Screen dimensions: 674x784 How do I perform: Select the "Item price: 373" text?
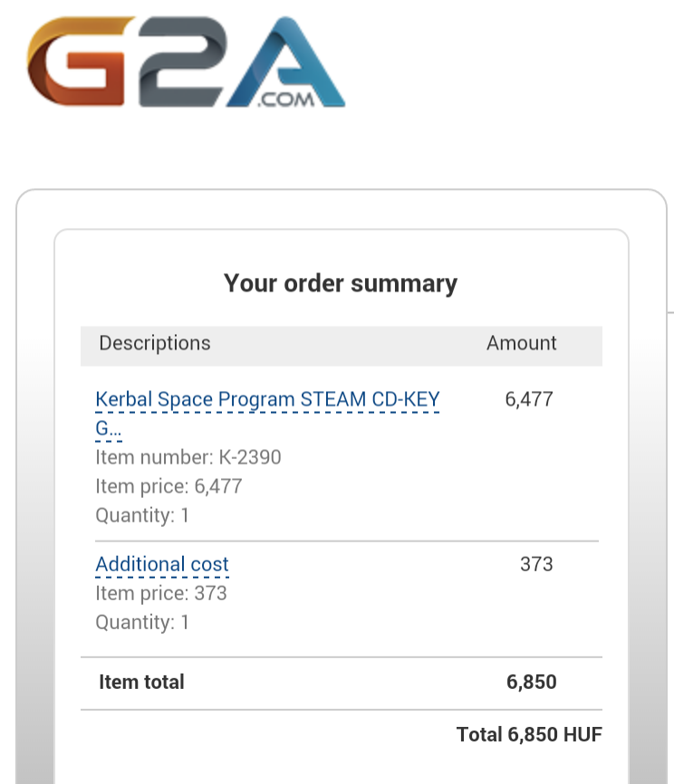point(161,593)
